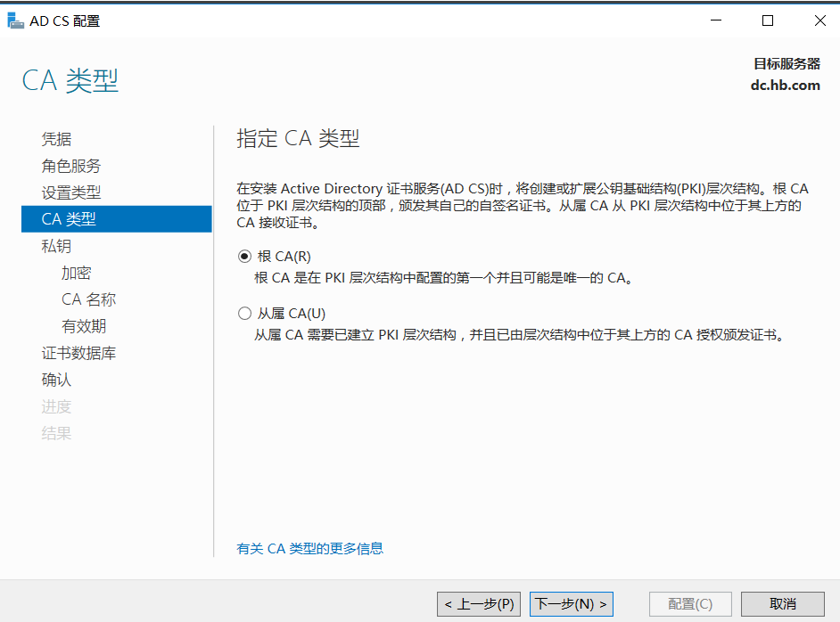Click the 有关 CA 类型的更多信息 link
The width and height of the screenshot is (840, 622).
[x=309, y=549]
